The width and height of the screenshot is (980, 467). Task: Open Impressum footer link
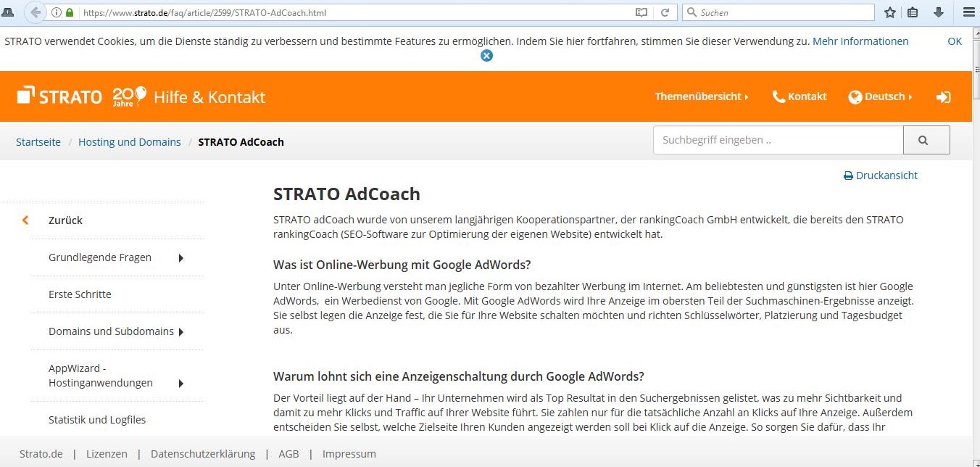click(x=349, y=454)
